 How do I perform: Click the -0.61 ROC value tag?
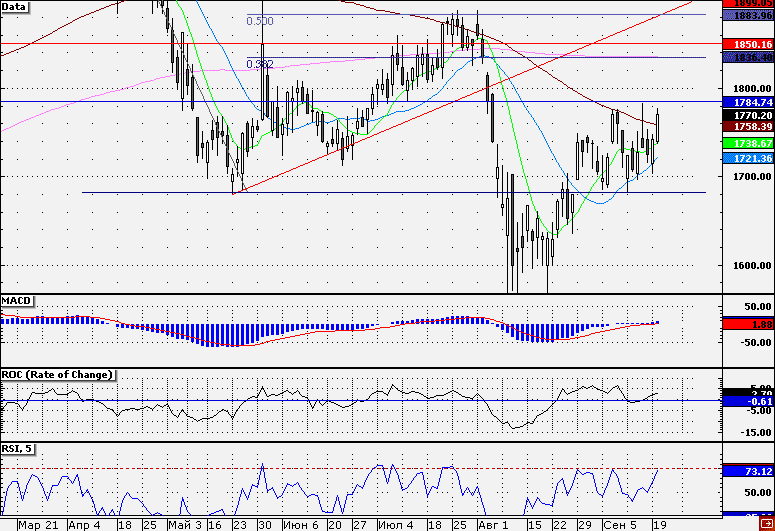tap(748, 401)
